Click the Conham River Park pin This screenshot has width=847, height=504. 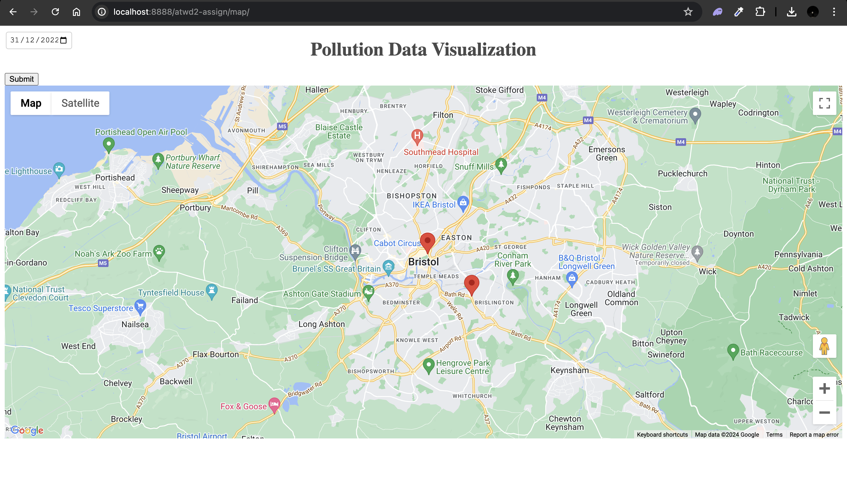(x=513, y=277)
